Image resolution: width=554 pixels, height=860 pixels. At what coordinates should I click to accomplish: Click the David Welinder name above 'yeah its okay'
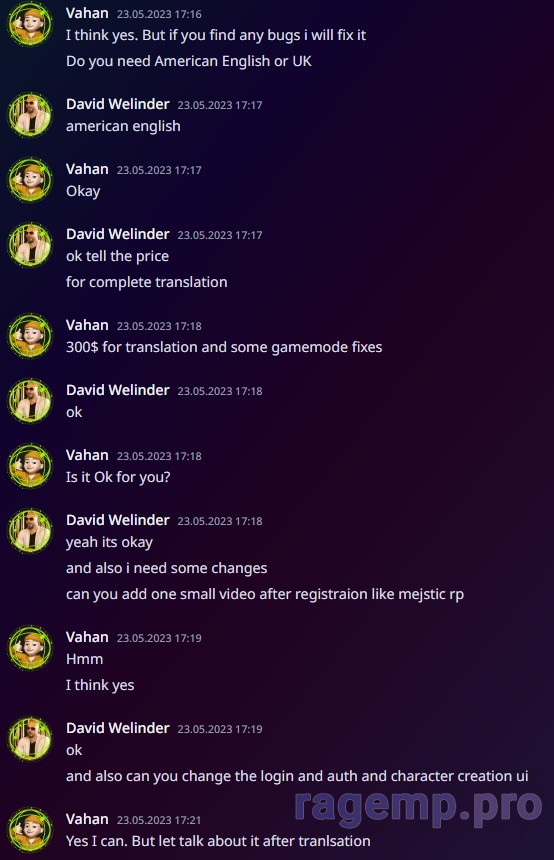[x=118, y=520]
